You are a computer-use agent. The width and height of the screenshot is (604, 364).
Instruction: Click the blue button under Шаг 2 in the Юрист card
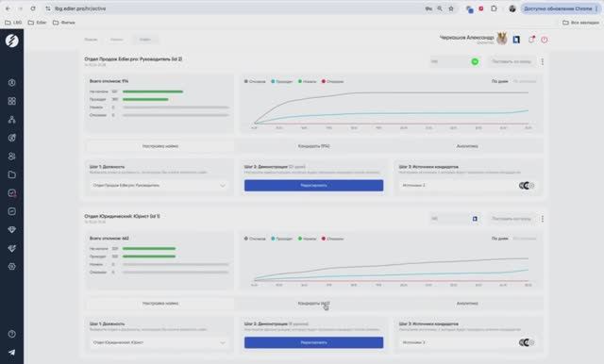coord(313,342)
